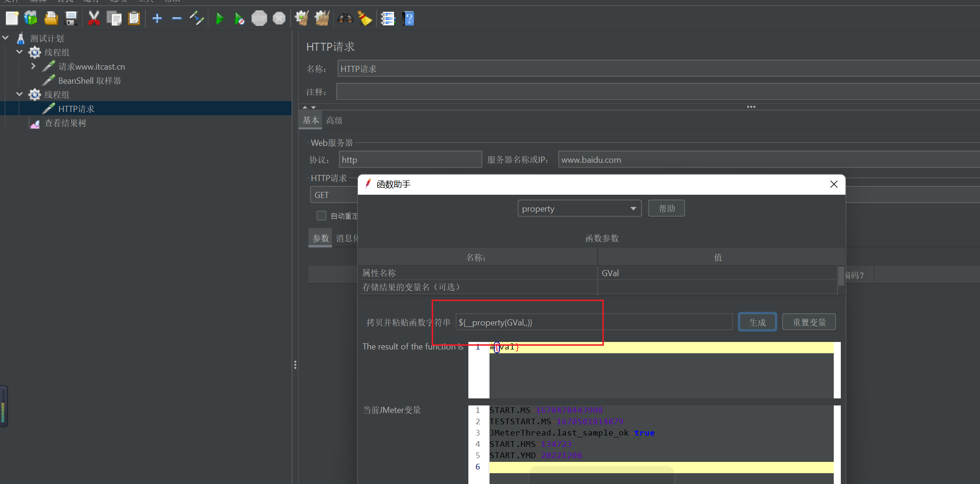
Task: Click the function string field ${__property(GVal,,)}
Action: (x=594, y=322)
